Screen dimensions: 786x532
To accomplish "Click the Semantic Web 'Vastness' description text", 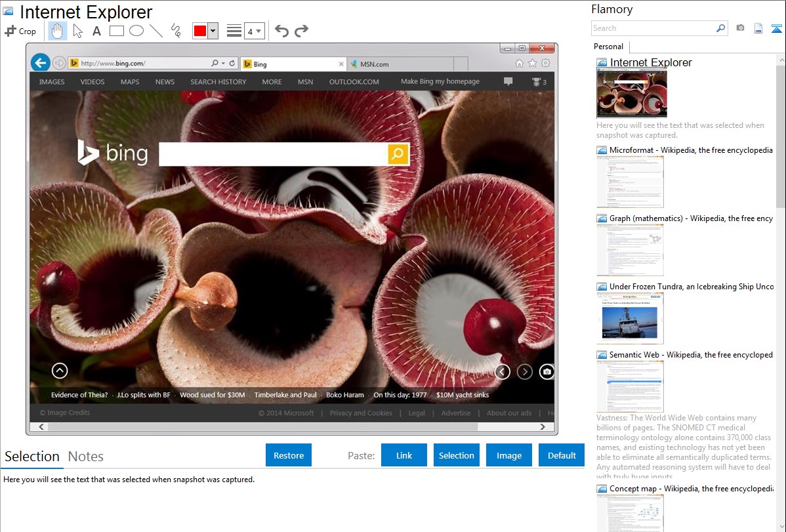I will (x=684, y=446).
